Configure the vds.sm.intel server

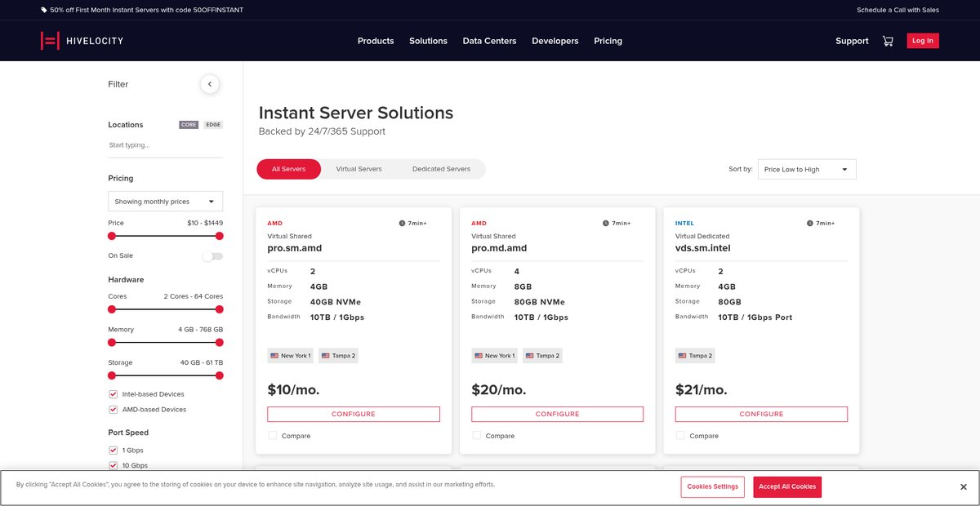(761, 415)
